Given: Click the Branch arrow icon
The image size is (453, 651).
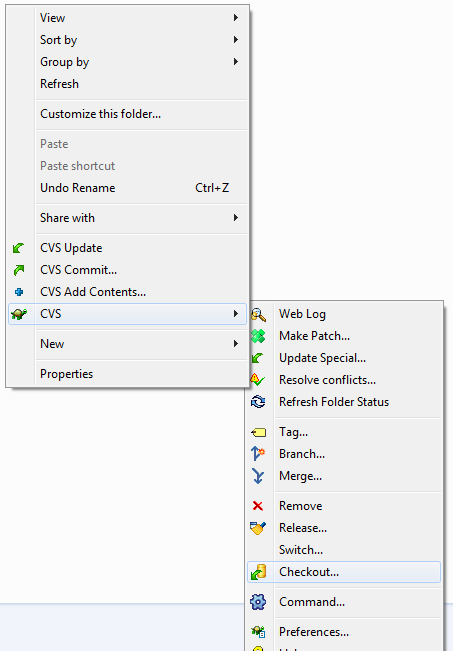Looking at the screenshot, I should [258, 453].
